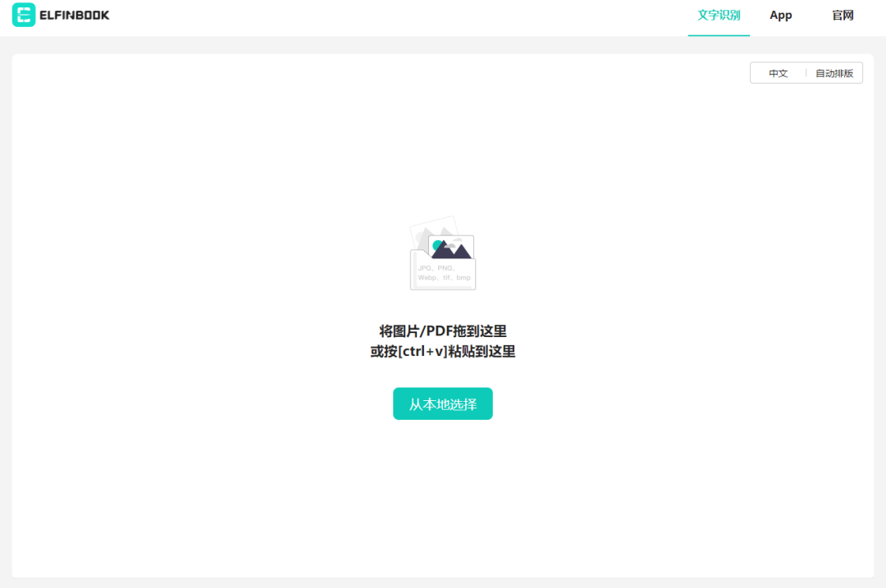
Task: Click the teal sun circle in picture
Action: (x=438, y=244)
